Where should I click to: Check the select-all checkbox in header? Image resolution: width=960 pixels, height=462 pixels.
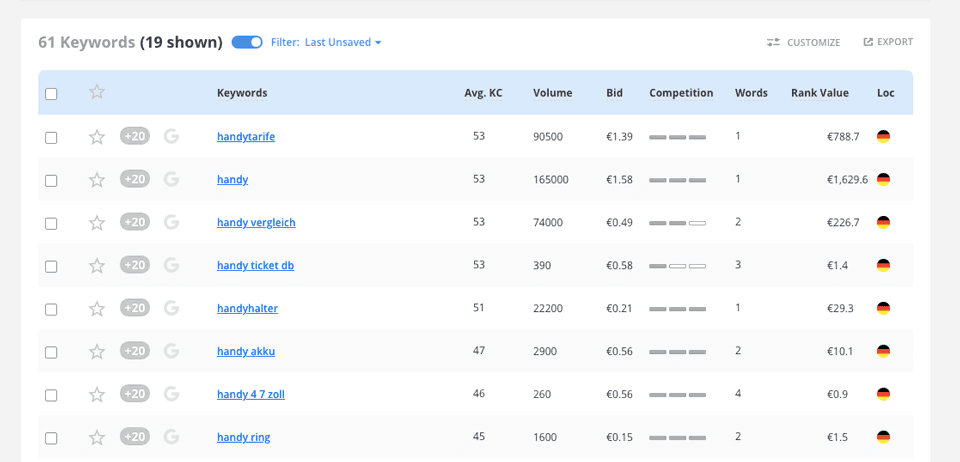click(x=51, y=94)
